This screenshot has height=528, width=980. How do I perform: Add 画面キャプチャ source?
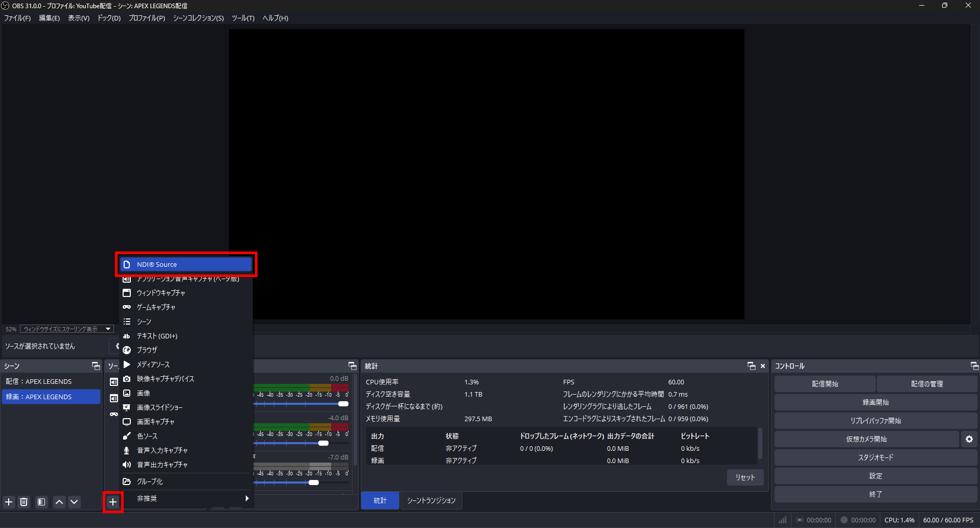click(186, 422)
